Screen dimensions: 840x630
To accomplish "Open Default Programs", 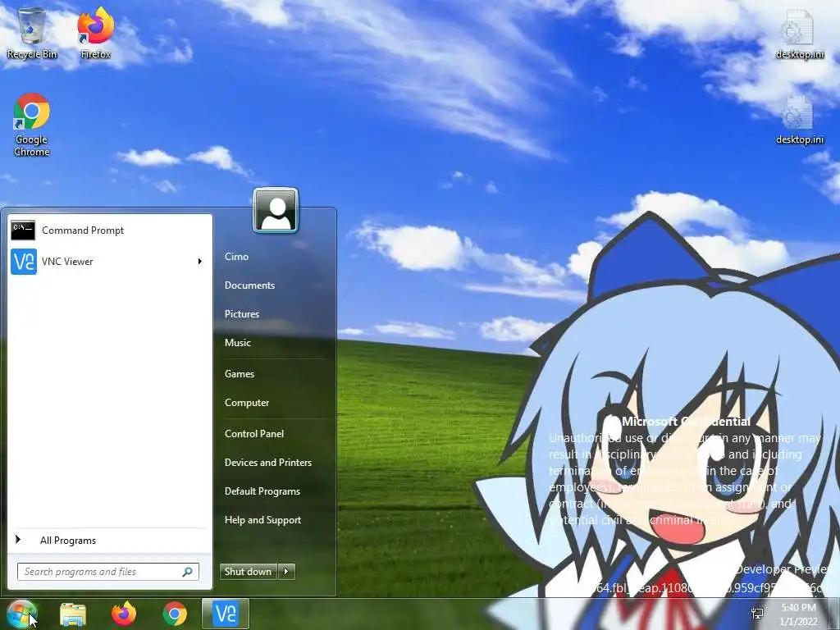I will pyautogui.click(x=262, y=491).
